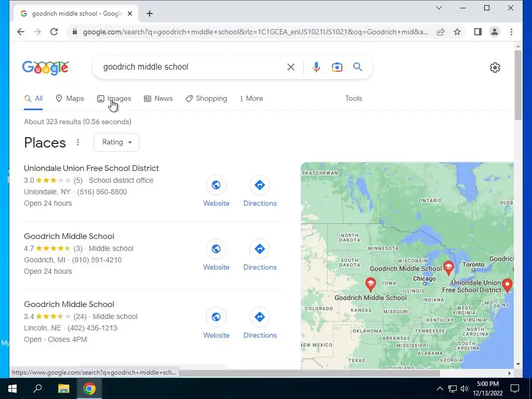Open a new tab with the plus button
This screenshot has height=399, width=532.
[x=150, y=14]
